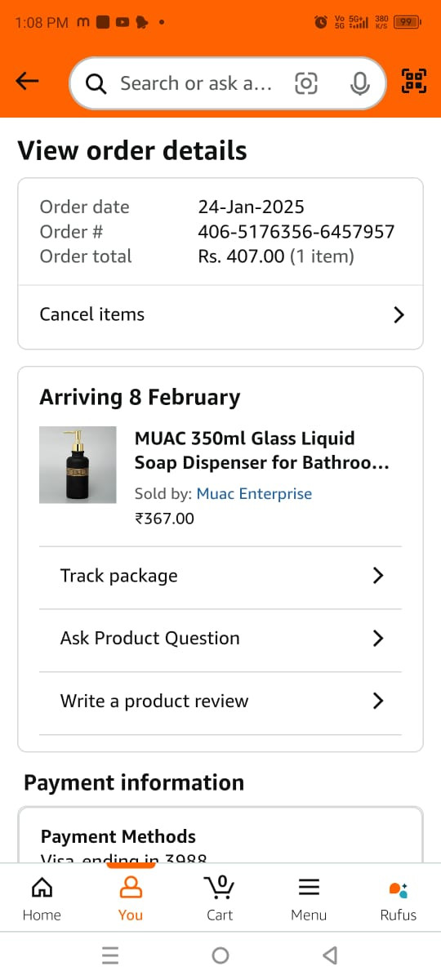Tap Android recent apps navigation button

pos(110,955)
